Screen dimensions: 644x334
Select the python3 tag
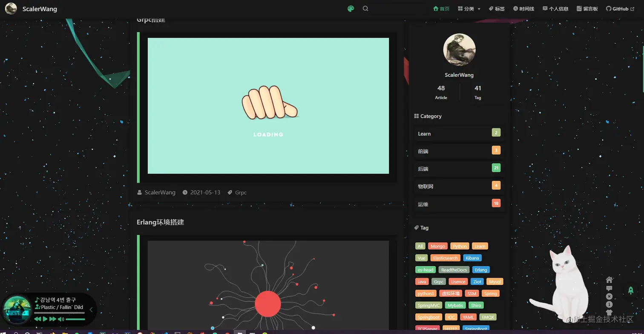pos(426,293)
